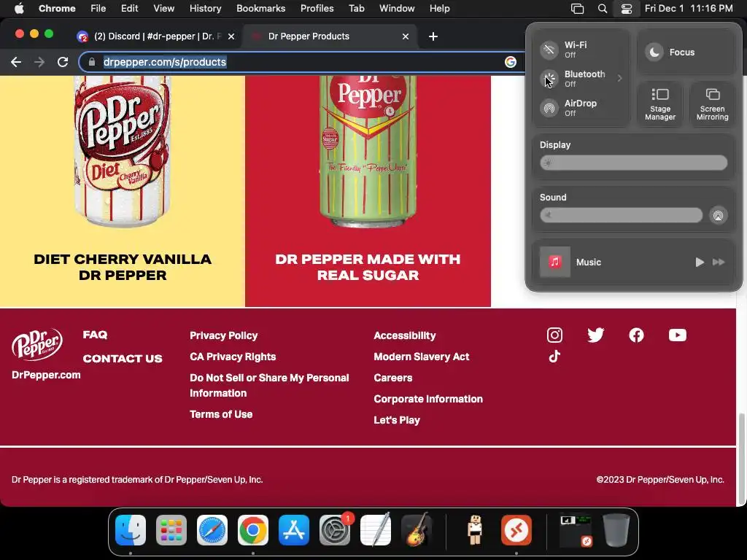Screen dimensions: 747x560
Task: Toggle Control Center menu bar icon
Action: [627, 9]
